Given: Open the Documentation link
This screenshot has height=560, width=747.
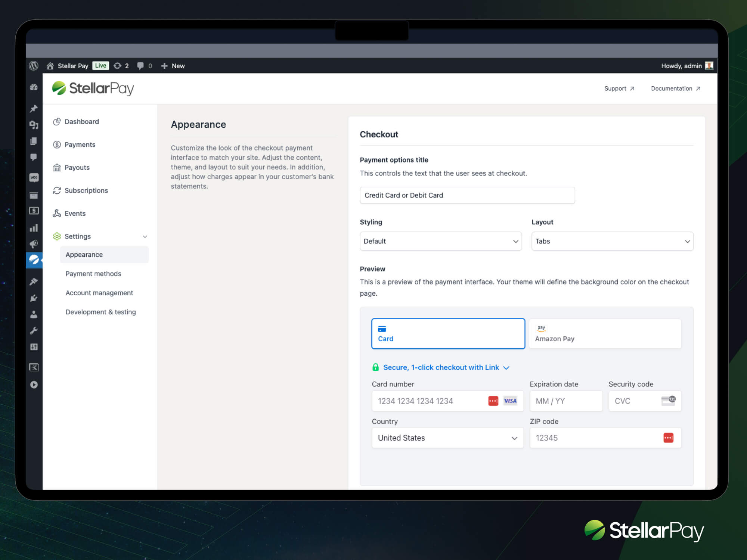Looking at the screenshot, I should 676,88.
